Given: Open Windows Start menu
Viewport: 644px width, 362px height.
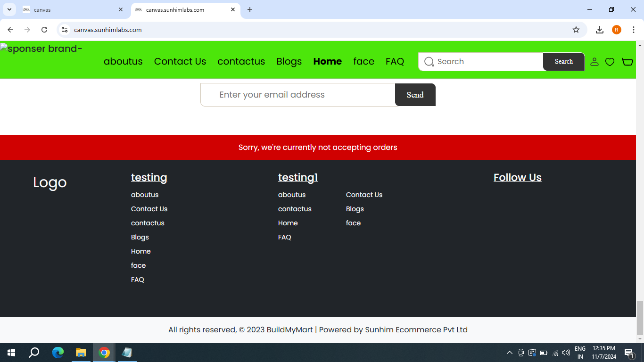Looking at the screenshot, I should point(11,353).
